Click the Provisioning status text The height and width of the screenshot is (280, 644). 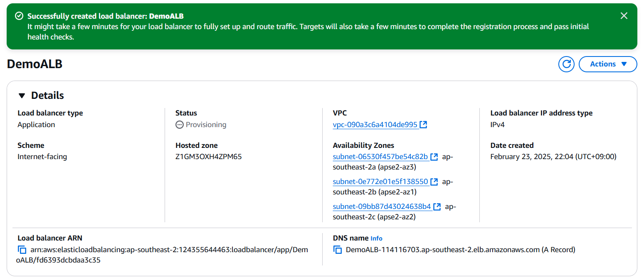tap(206, 125)
